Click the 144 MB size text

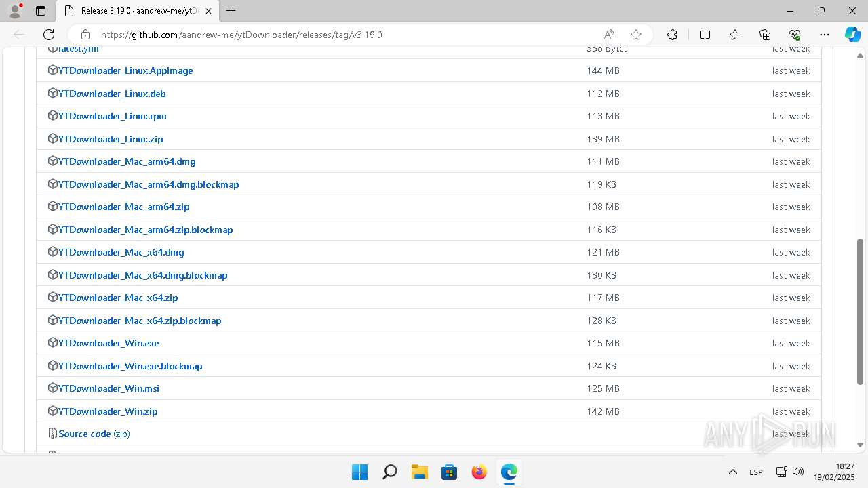click(x=603, y=70)
